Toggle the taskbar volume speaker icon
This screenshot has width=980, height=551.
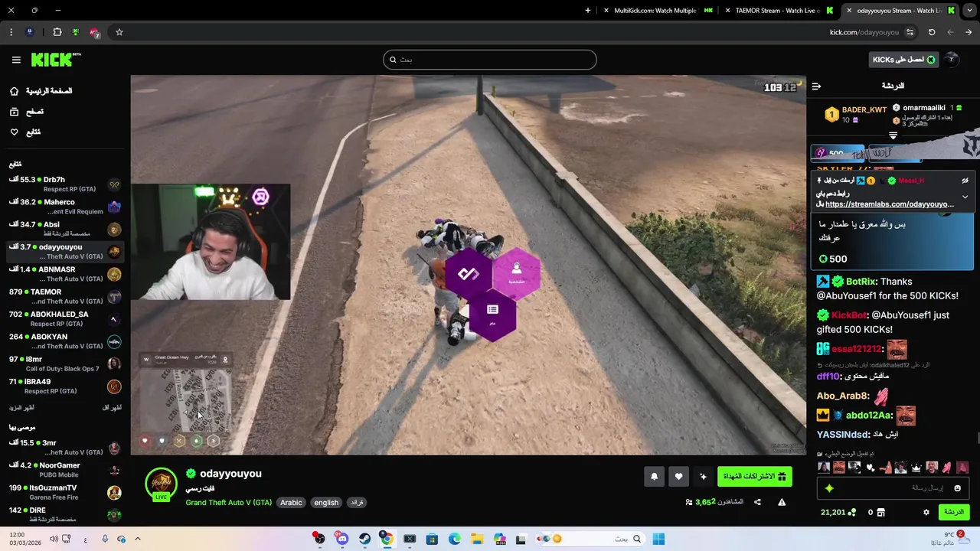[54, 539]
